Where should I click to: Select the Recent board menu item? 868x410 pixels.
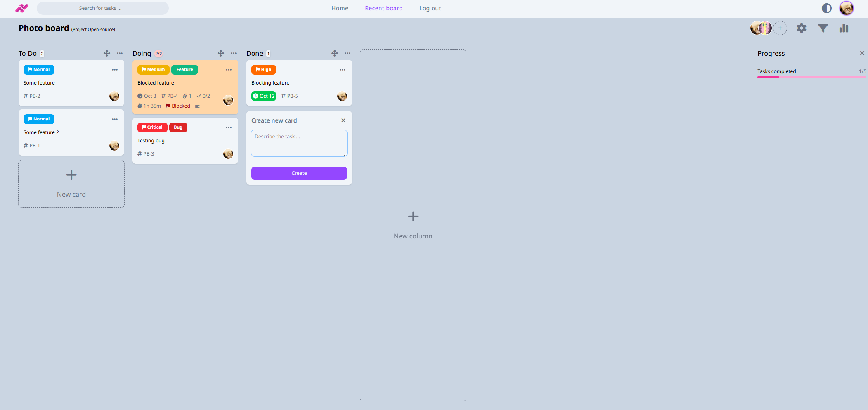point(383,8)
